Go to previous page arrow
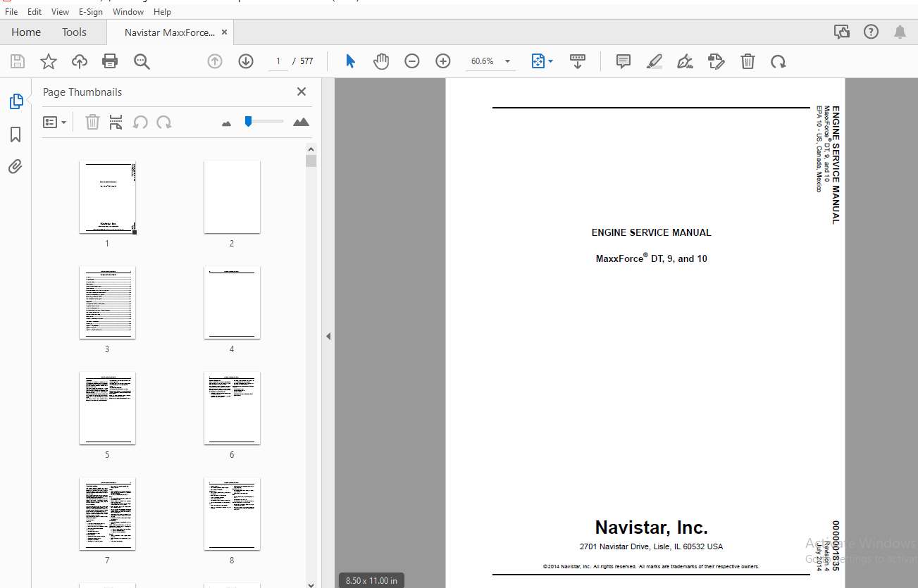This screenshot has width=918, height=588. point(215,61)
